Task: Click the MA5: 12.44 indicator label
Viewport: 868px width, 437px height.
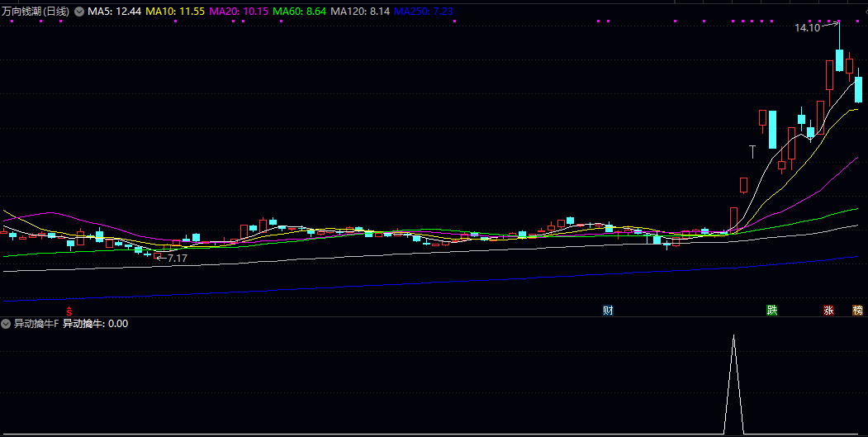Action: pyautogui.click(x=115, y=11)
